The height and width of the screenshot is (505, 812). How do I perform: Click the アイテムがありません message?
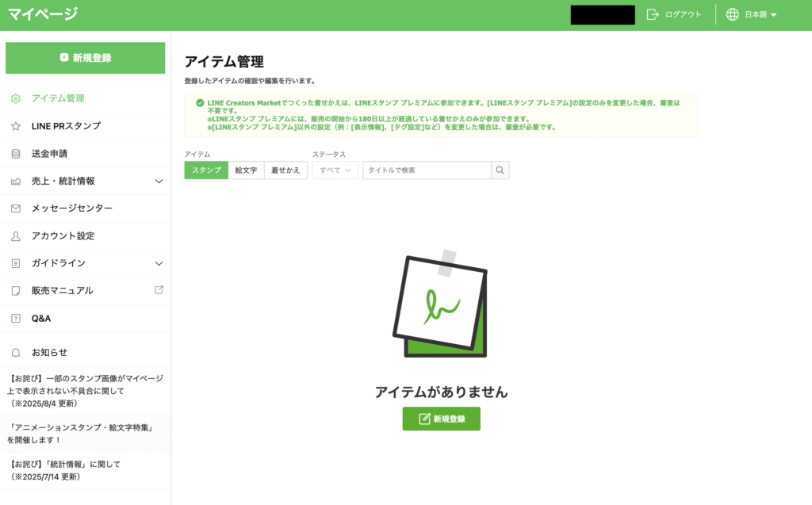point(441,392)
